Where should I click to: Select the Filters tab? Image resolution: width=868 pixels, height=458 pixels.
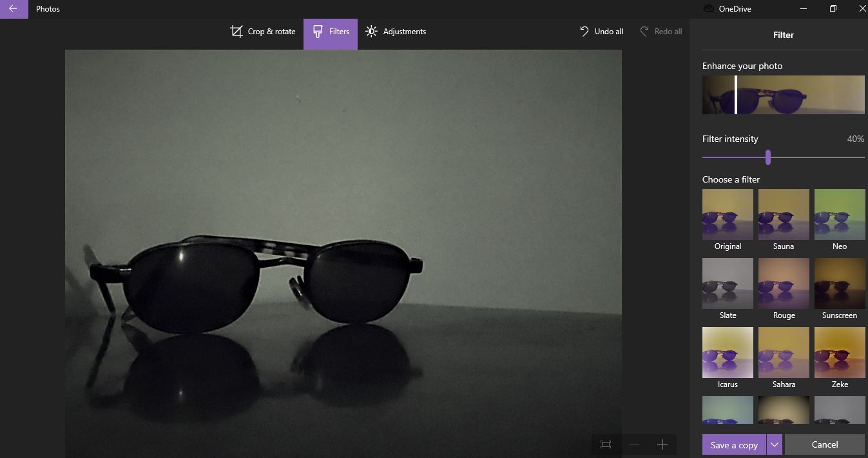[331, 32]
